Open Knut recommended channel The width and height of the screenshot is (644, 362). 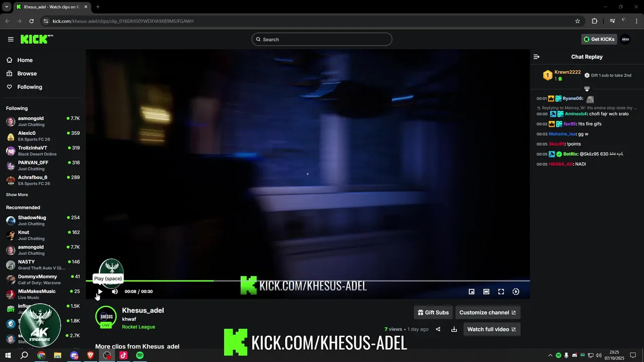[43, 235]
